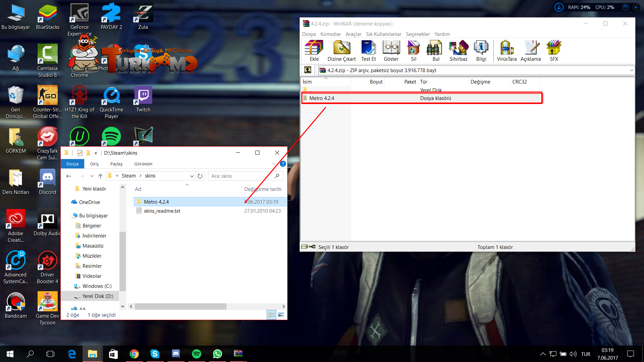This screenshot has width=644, height=362.
Task: Open Paylaş tab in File Explorer
Action: (x=116, y=164)
